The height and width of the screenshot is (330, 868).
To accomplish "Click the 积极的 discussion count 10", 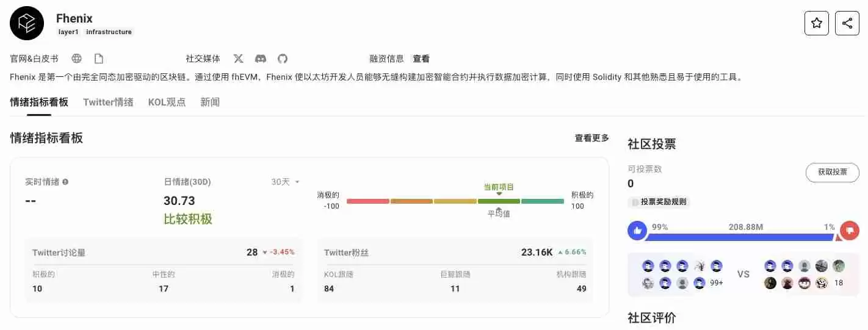I will pyautogui.click(x=37, y=289).
